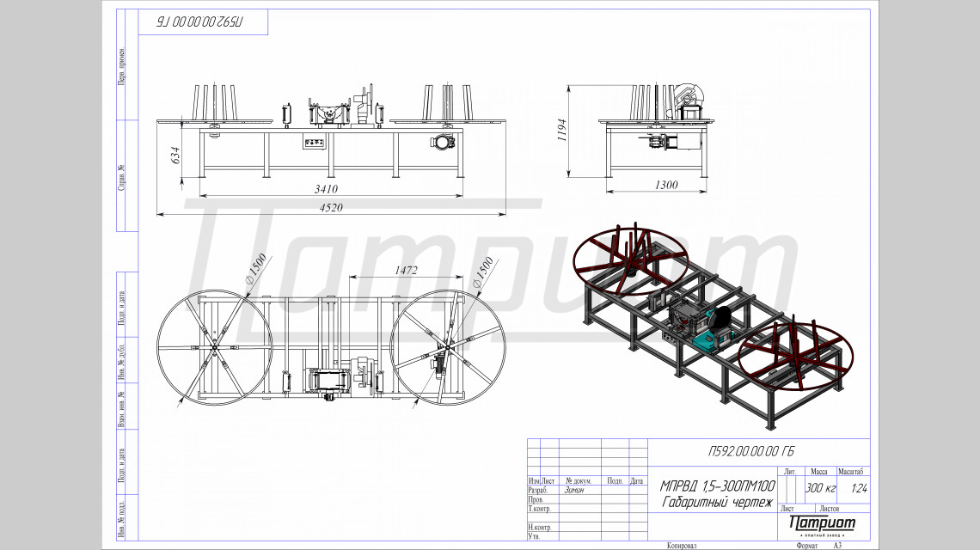Select the 634 height dimension text
The image size is (980, 550).
pyautogui.click(x=176, y=156)
